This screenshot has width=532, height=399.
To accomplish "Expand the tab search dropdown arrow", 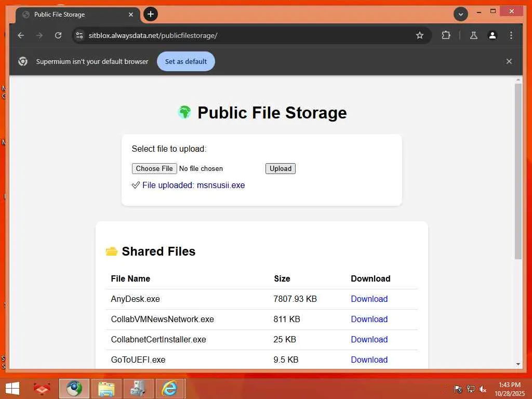I will pyautogui.click(x=461, y=14).
